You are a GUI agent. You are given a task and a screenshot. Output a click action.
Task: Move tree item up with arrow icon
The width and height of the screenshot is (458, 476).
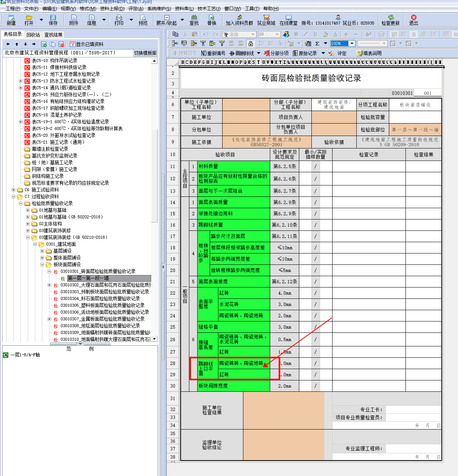point(17,44)
